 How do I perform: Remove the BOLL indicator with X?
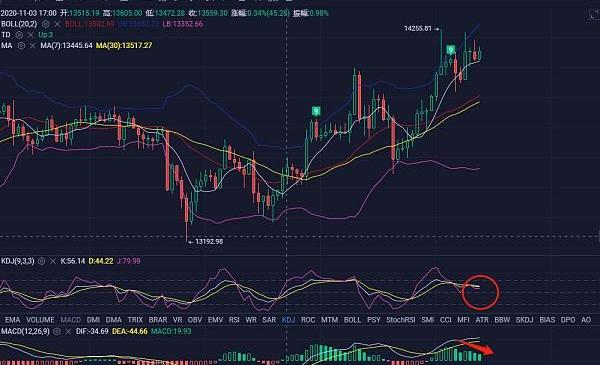[57, 24]
